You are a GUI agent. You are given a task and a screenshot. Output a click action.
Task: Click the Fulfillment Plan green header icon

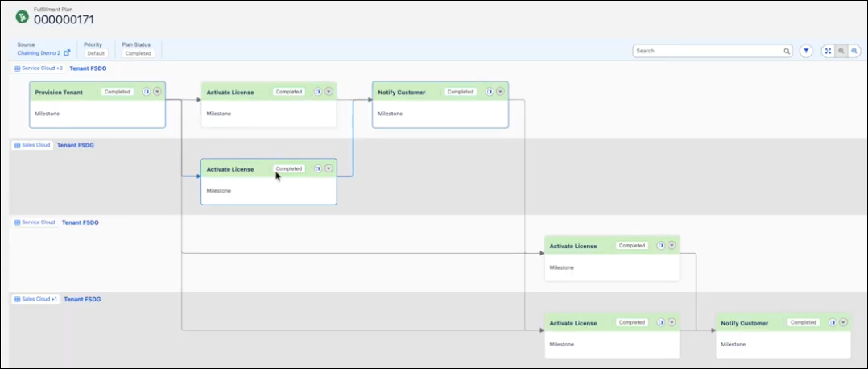tap(23, 18)
